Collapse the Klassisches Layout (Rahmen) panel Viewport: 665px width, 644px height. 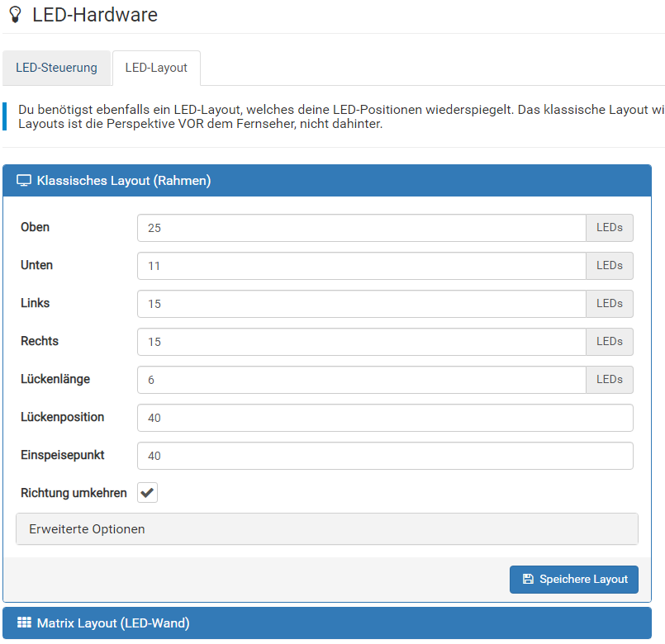(x=124, y=181)
